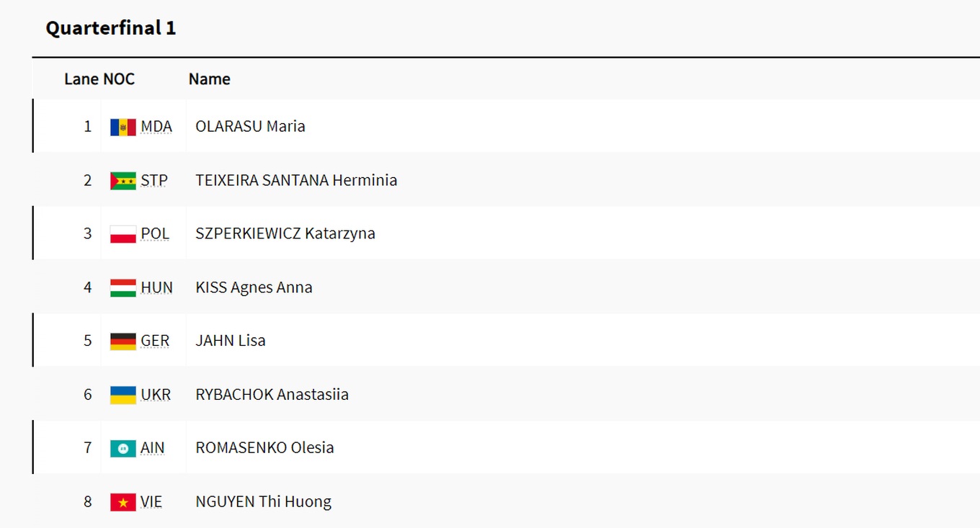The width and height of the screenshot is (980, 528).
Task: Click the AIN neutral athlete emblem
Action: [x=122, y=448]
